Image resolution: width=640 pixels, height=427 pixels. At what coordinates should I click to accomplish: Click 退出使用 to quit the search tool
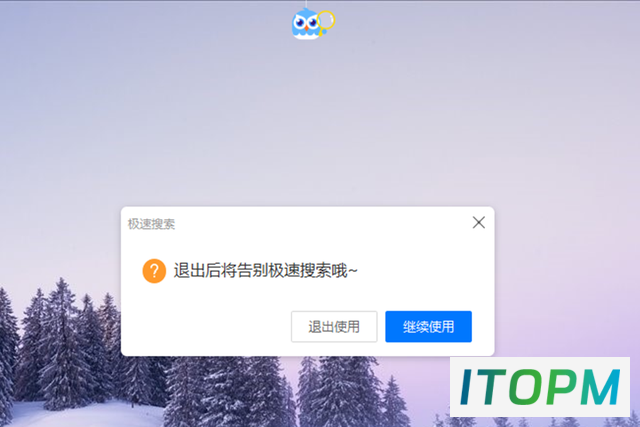tap(334, 327)
